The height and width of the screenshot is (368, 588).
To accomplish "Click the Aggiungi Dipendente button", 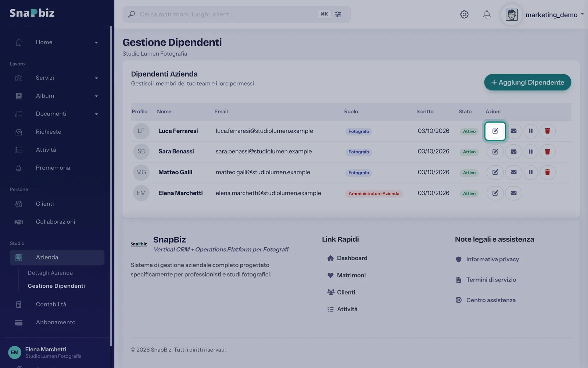I will coord(527,82).
